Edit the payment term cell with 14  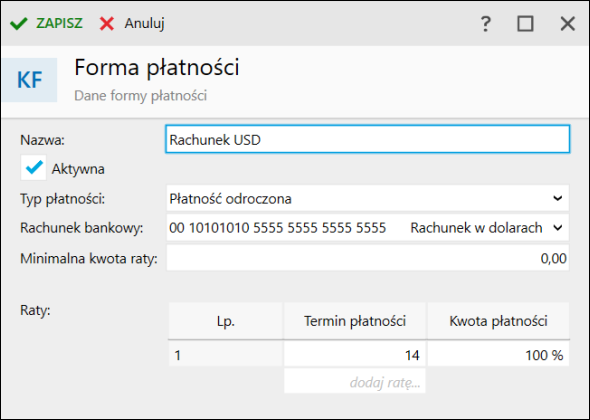[355, 354]
